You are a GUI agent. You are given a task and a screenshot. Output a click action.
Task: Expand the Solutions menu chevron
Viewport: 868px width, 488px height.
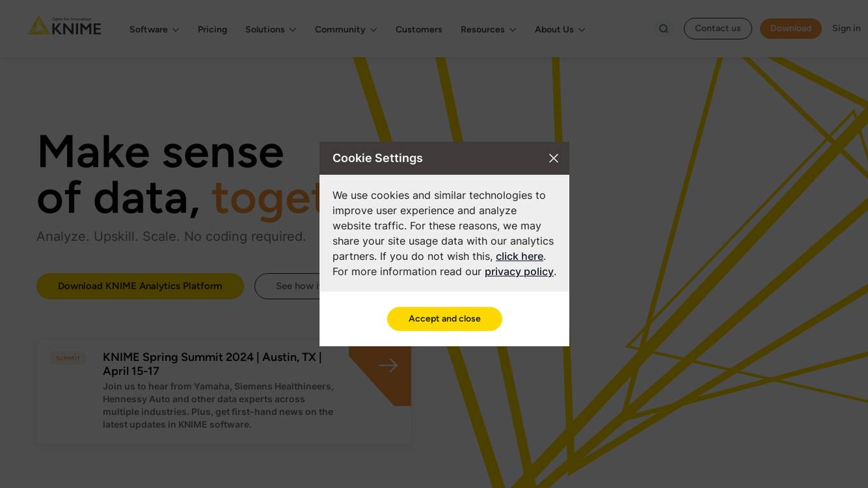(x=292, y=30)
